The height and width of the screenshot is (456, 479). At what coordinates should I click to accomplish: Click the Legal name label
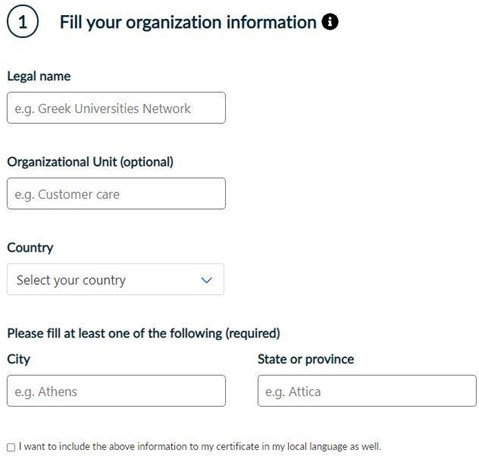coord(39,76)
